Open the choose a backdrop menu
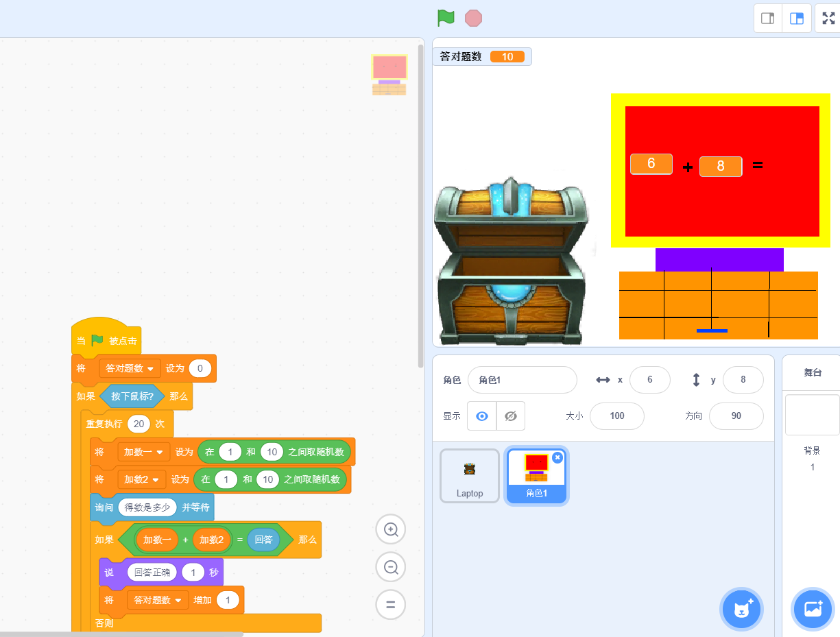This screenshot has height=637, width=840. pyautogui.click(x=813, y=609)
